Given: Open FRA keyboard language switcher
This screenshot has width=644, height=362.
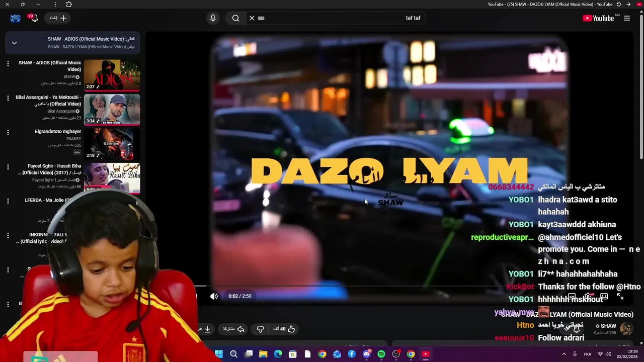Looking at the screenshot, I should [588, 354].
